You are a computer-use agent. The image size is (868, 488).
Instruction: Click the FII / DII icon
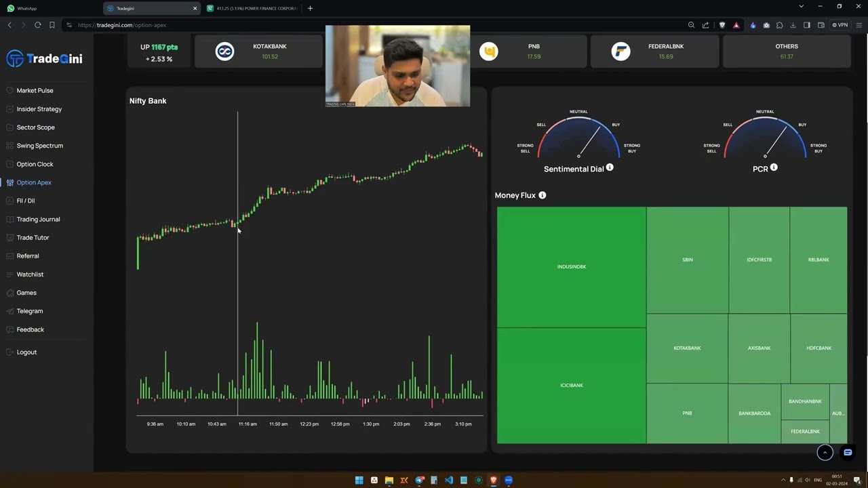pyautogui.click(x=9, y=201)
